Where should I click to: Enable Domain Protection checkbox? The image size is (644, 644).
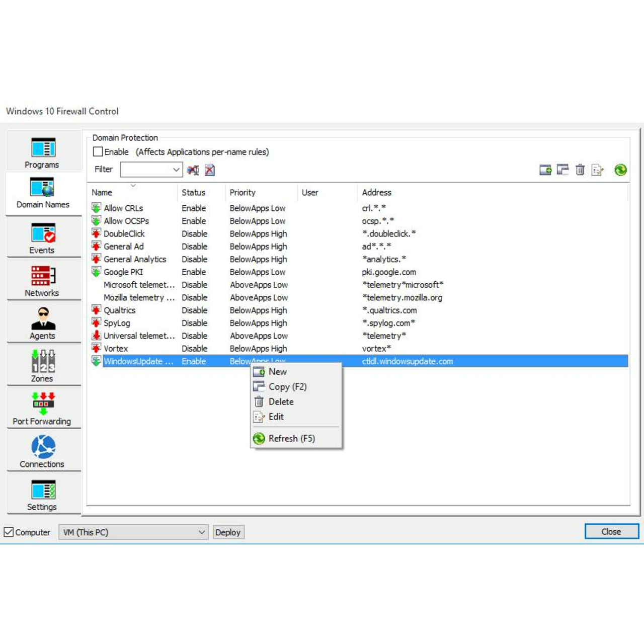(98, 151)
